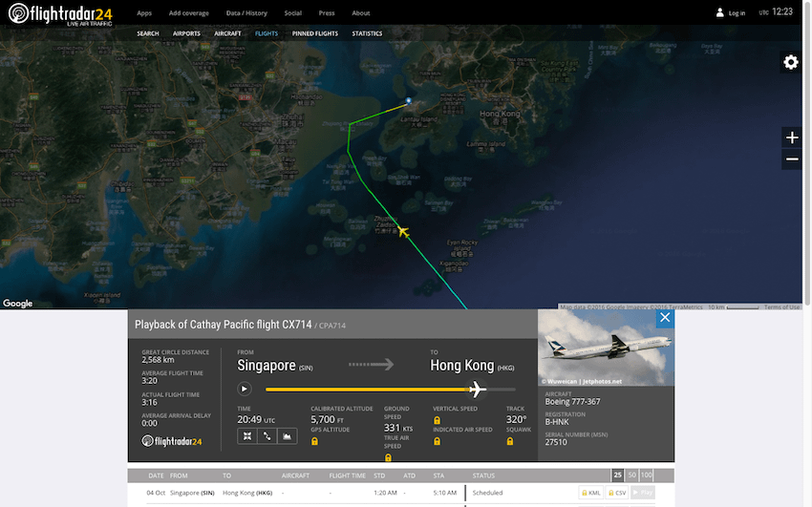Screen dimensions: 812x507
Task: Show 25 rows per page
Action: (617, 475)
